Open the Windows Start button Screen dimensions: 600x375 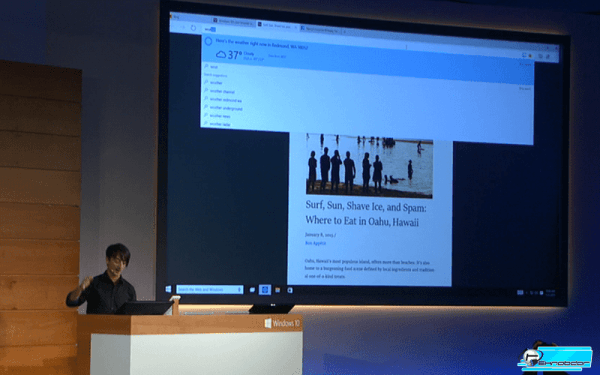[x=168, y=289]
